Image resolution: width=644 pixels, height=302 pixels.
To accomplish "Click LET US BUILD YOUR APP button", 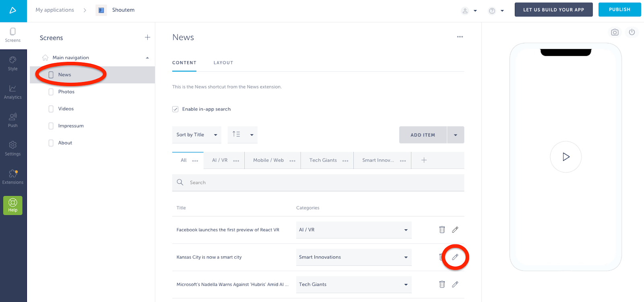I will 553,10.
